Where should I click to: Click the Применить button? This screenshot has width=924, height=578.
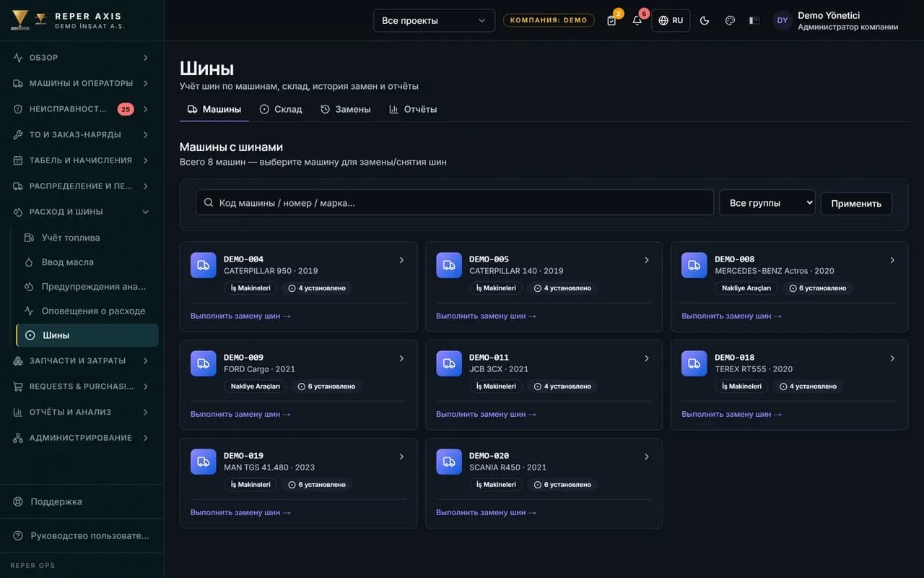(856, 204)
